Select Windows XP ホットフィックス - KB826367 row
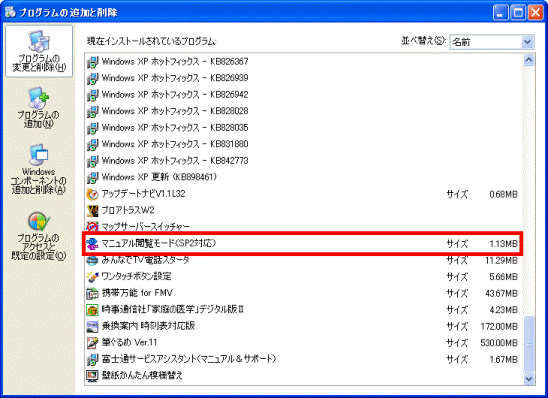 click(x=303, y=62)
